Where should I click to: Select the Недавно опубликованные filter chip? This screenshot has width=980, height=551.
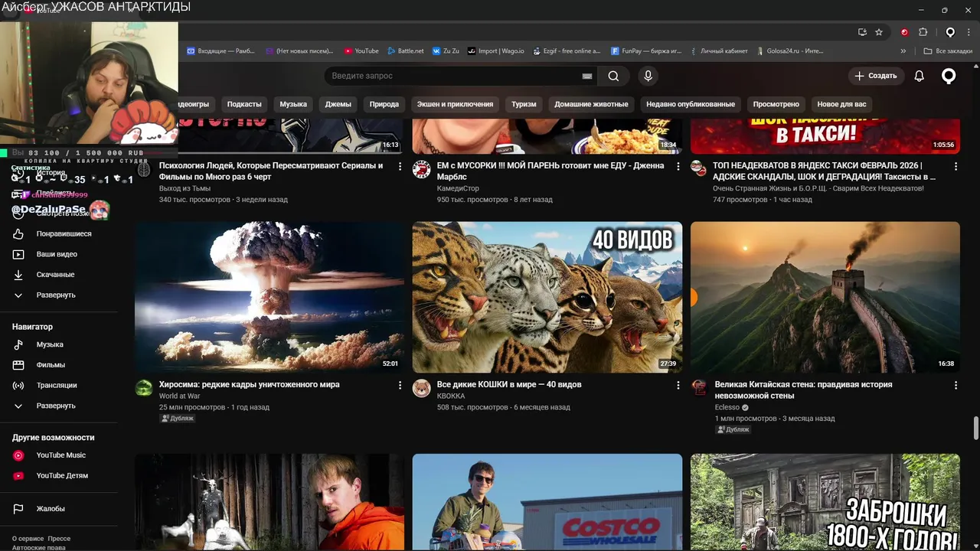pos(691,104)
